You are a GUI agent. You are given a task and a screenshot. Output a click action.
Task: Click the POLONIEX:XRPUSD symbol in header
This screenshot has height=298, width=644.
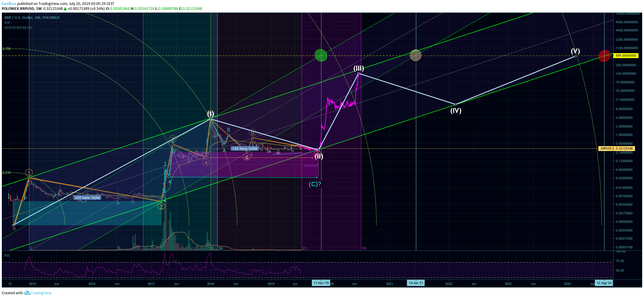pos(17,9)
